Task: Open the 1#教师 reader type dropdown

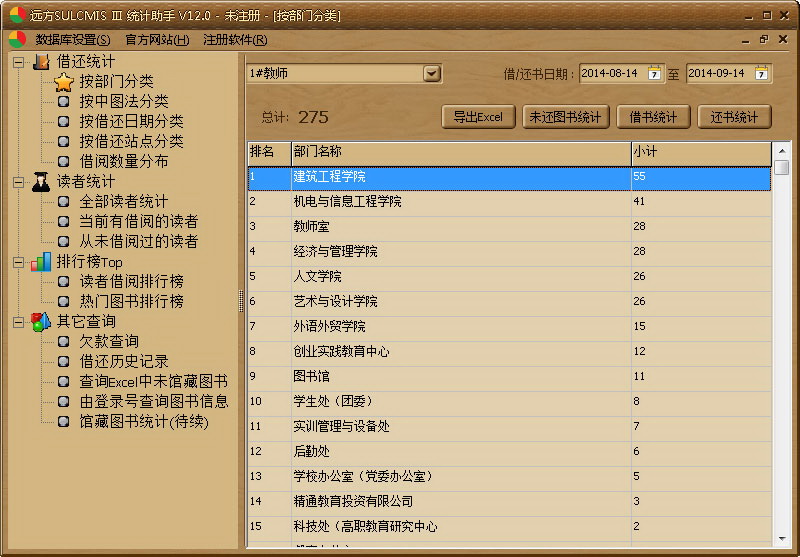Action: click(432, 74)
